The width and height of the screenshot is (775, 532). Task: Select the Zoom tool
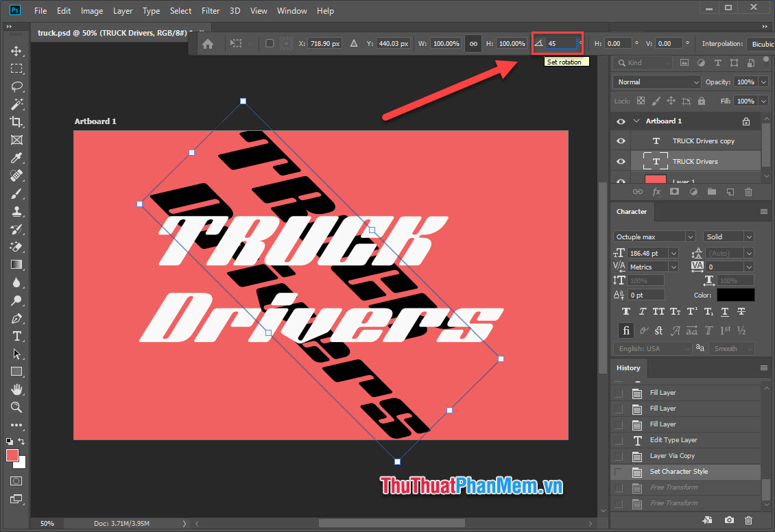point(16,408)
